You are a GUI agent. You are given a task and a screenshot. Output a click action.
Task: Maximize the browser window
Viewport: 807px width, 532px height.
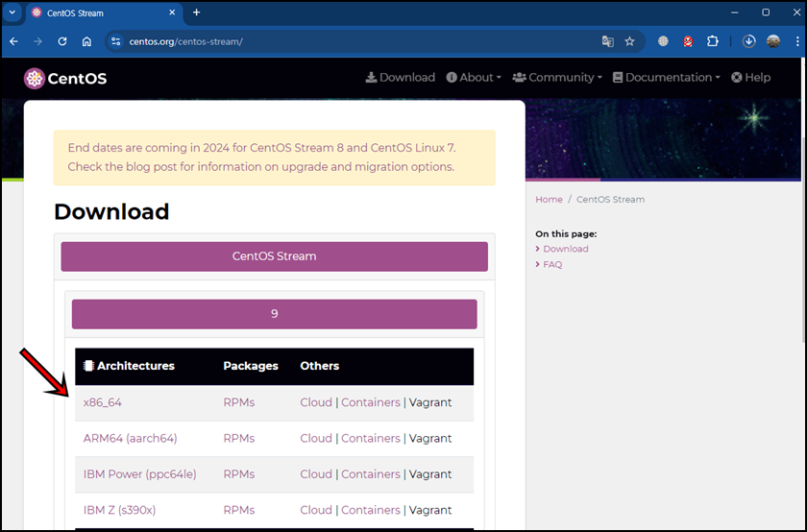click(766, 12)
